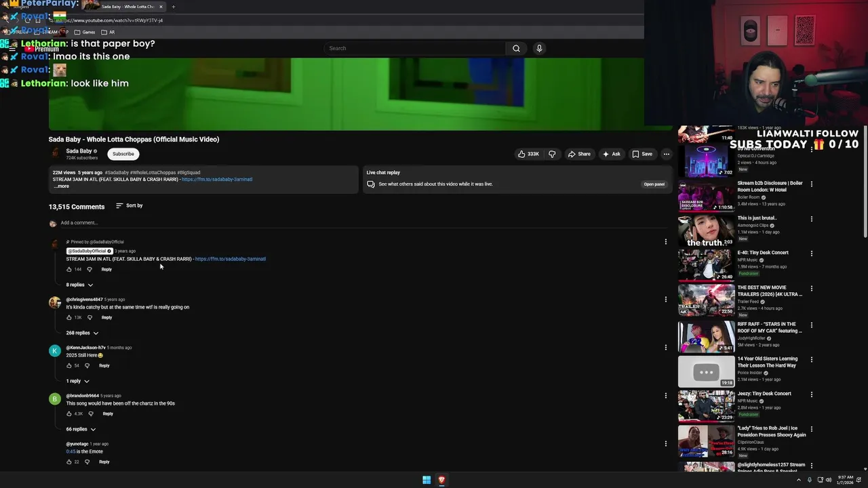Dislike chrisgivens4847's comment
The image size is (868, 488).
coord(90,317)
